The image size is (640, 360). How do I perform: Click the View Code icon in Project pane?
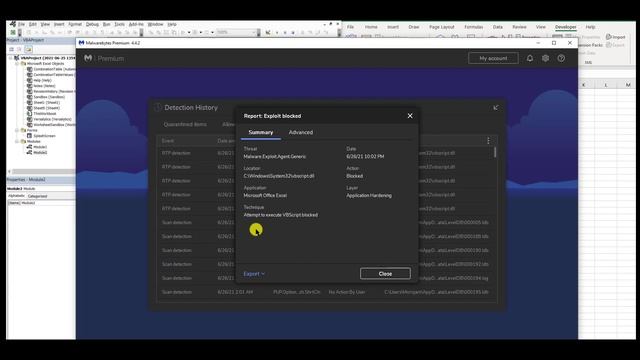[11, 49]
